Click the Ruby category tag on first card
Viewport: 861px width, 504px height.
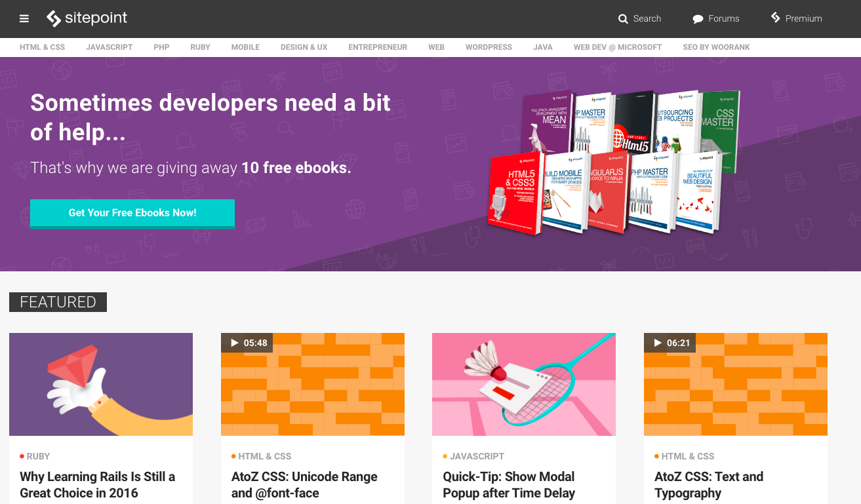click(x=38, y=456)
